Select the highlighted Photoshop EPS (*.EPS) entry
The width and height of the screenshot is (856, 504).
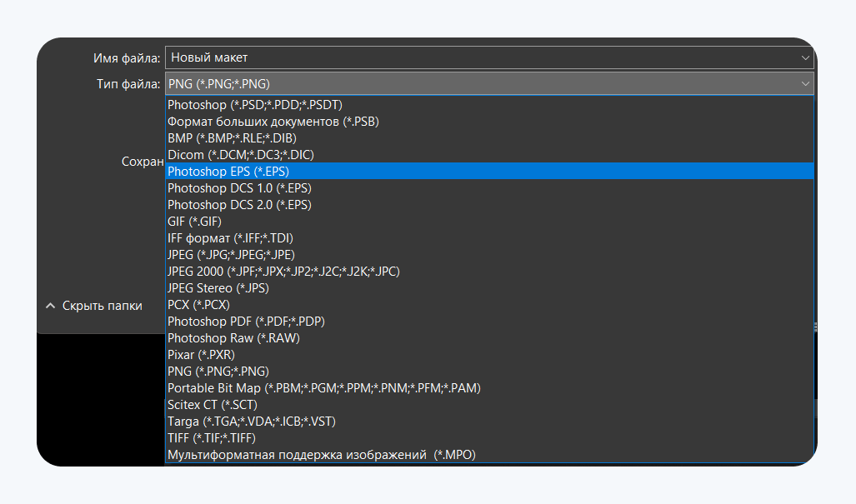click(489, 172)
